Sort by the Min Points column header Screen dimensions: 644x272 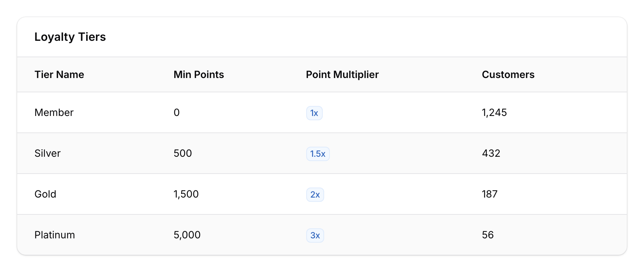pos(199,75)
